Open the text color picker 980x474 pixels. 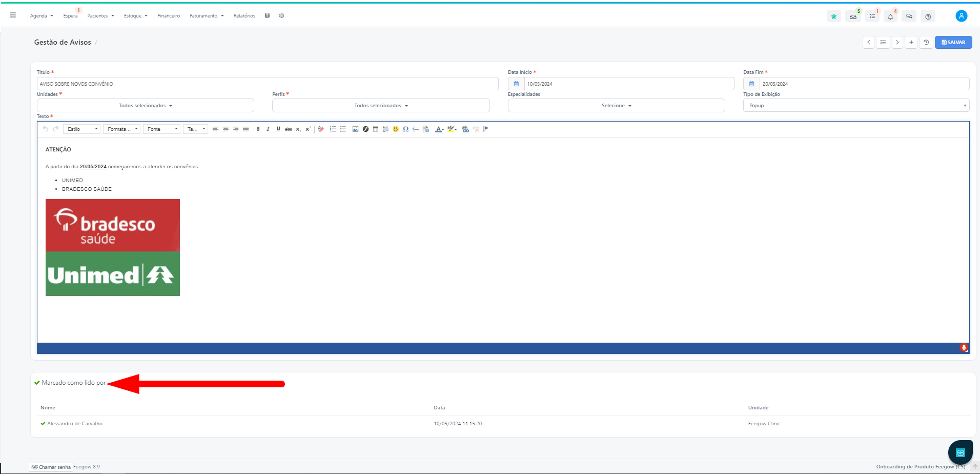[439, 129]
